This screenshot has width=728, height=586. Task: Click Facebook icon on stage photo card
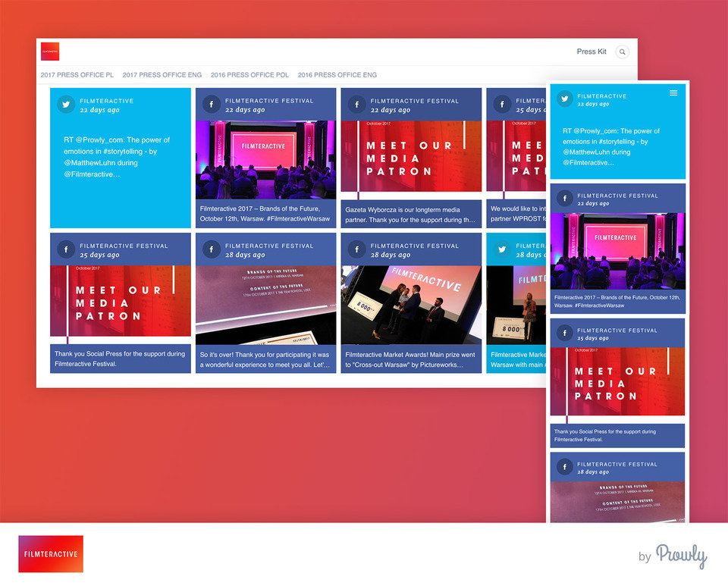212,105
